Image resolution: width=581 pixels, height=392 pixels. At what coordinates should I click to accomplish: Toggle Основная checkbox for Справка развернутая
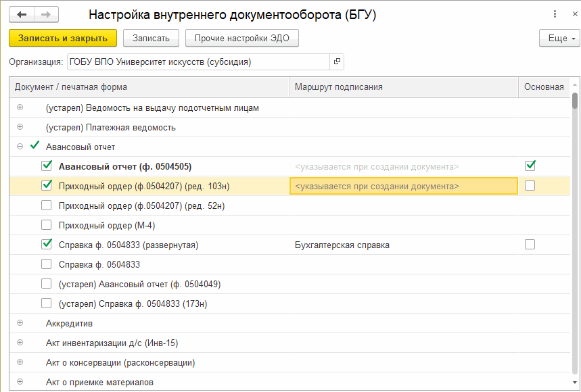click(530, 245)
